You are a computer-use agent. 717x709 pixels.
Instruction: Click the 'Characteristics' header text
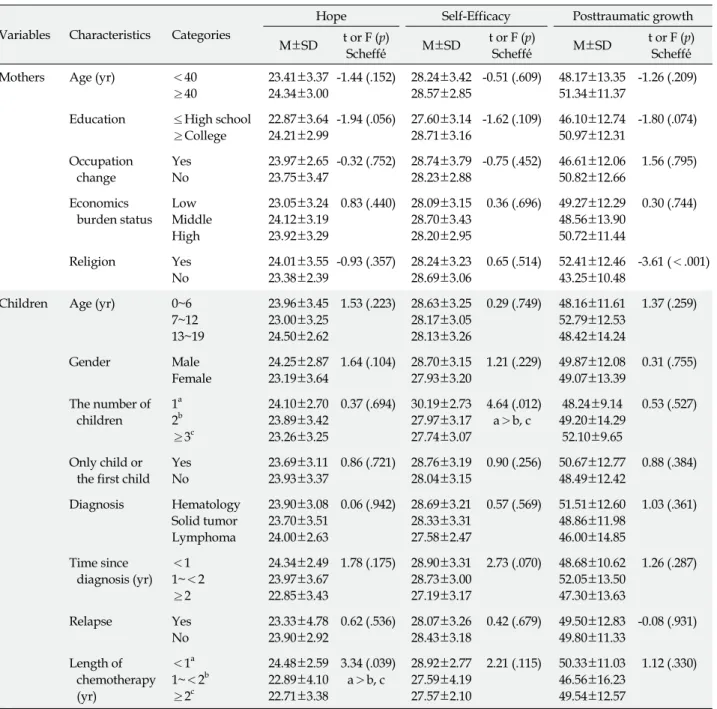(110, 35)
